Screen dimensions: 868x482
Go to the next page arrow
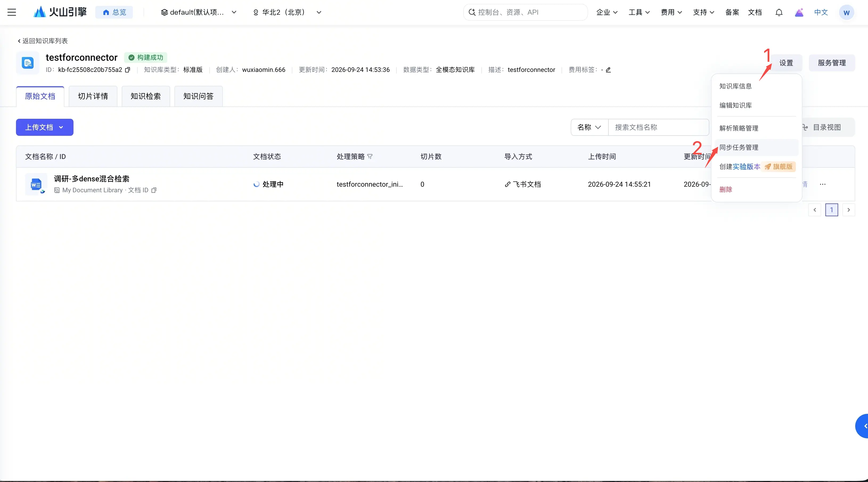point(849,210)
